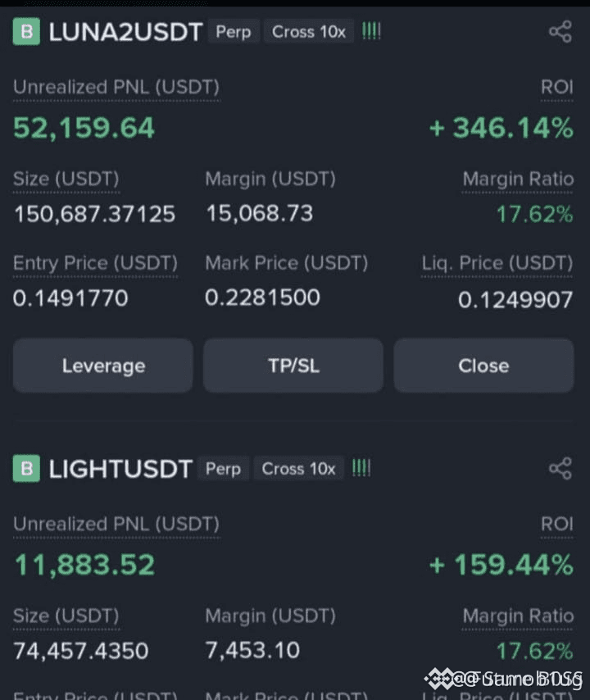Open TP/SL settings for LUNA2USDT
Screen dimensions: 590x700
[x=293, y=366]
